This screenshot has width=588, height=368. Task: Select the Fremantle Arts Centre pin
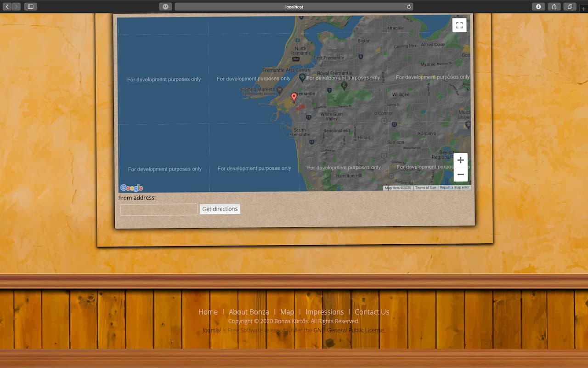coord(302,78)
